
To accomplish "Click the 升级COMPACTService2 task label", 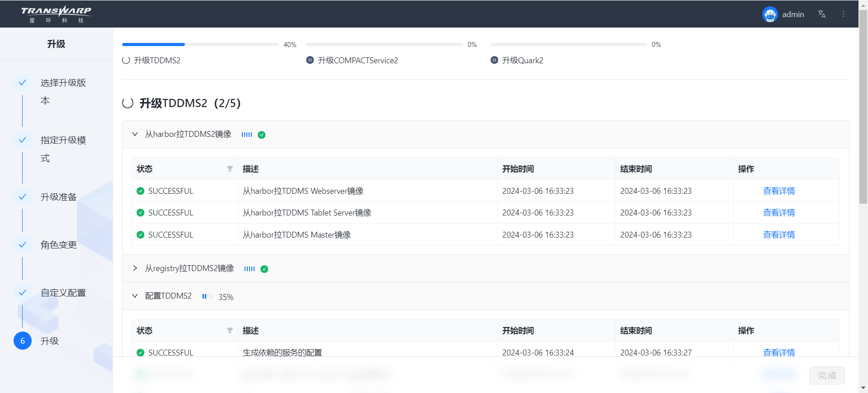I will (358, 60).
